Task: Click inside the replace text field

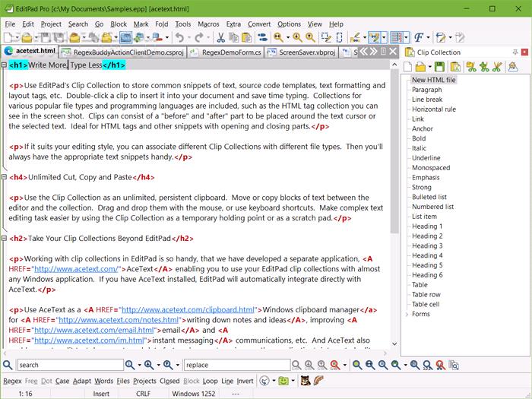Action: click(236, 366)
